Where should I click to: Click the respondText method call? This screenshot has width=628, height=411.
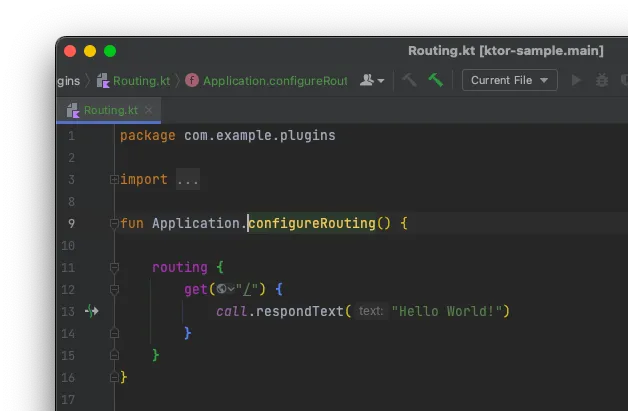300,311
